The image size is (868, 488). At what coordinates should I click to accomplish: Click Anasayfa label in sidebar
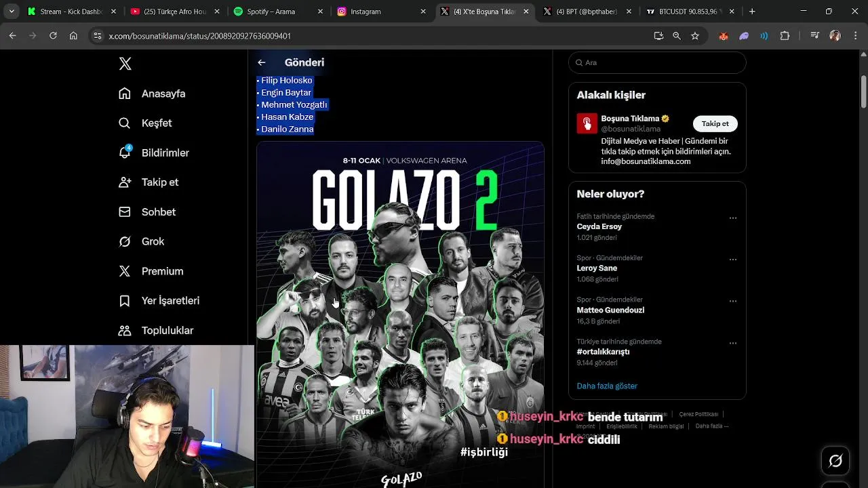click(x=163, y=94)
